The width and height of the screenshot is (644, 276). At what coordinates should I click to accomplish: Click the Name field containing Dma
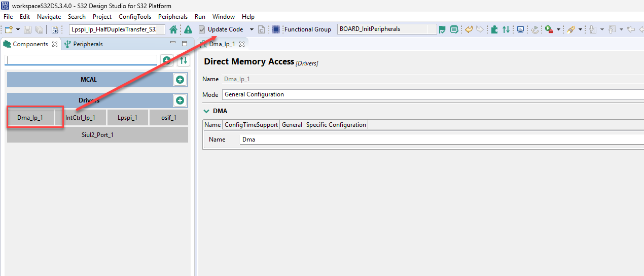(442, 139)
